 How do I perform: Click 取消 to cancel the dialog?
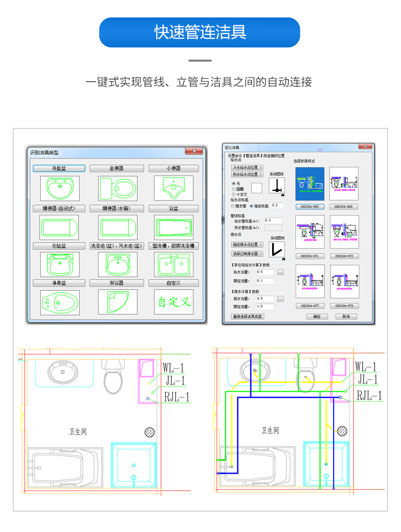pos(346,317)
